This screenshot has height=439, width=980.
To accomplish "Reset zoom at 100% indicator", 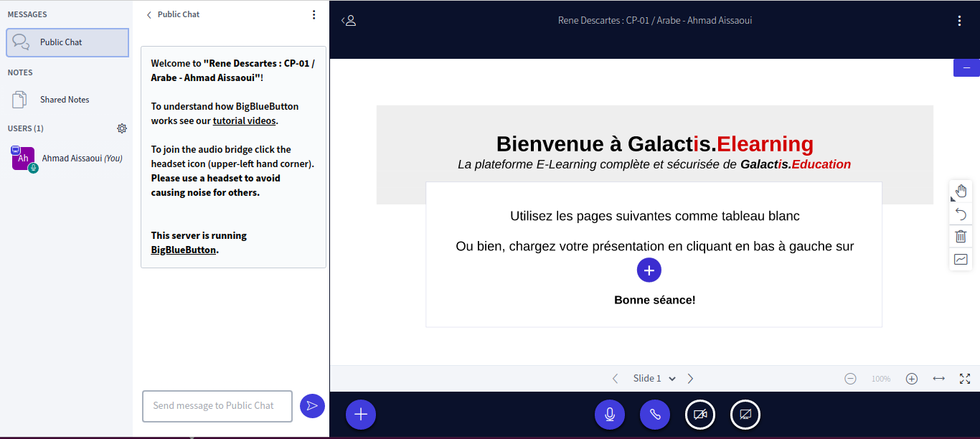I will (x=881, y=379).
